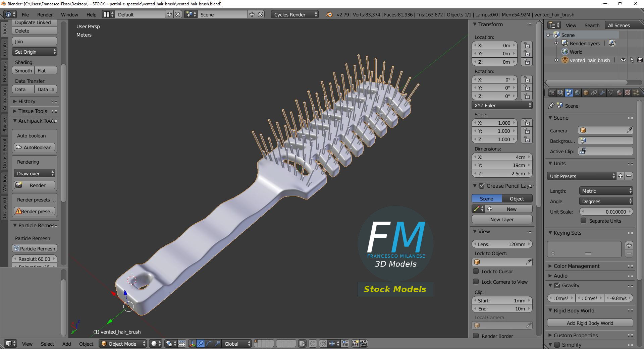
Task: Open the Set Origin dropdown
Action: point(35,52)
